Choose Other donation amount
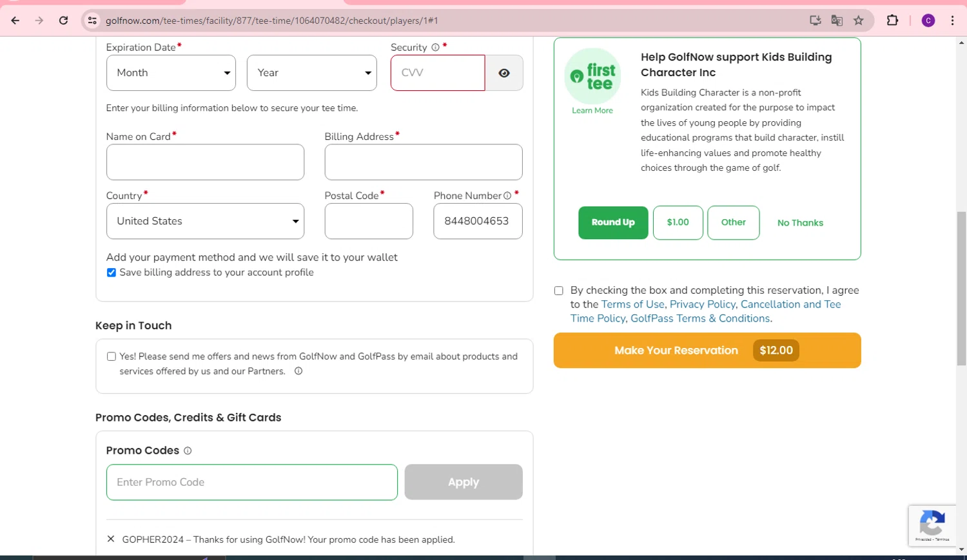 (x=734, y=222)
